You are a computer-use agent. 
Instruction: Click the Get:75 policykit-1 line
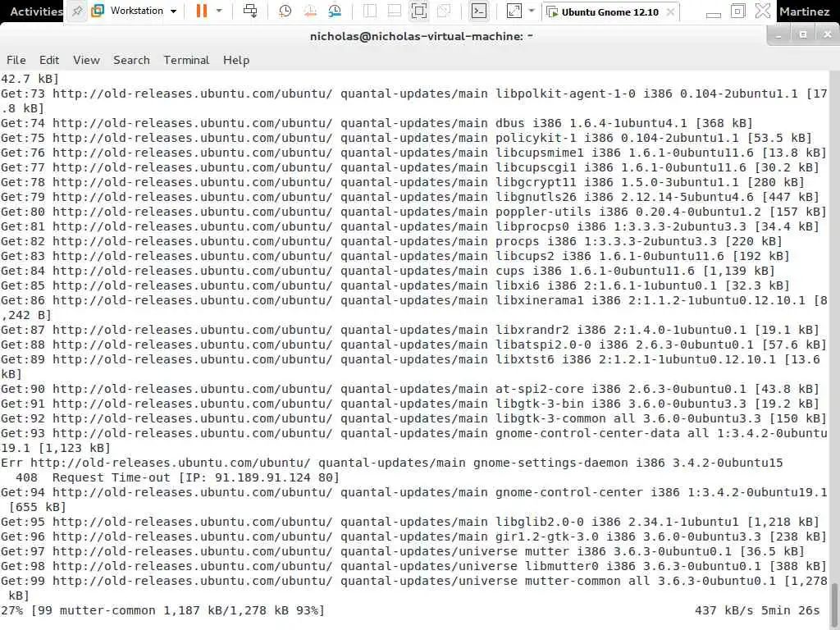click(x=406, y=138)
